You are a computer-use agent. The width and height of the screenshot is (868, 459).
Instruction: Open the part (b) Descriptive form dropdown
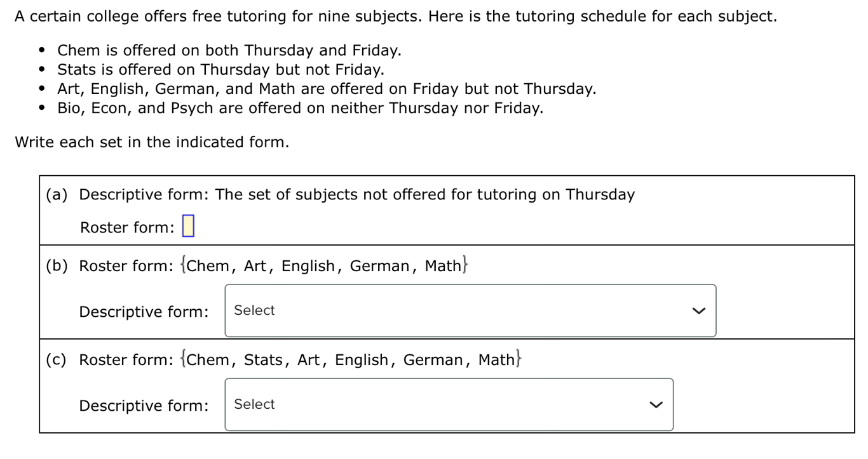(x=470, y=310)
